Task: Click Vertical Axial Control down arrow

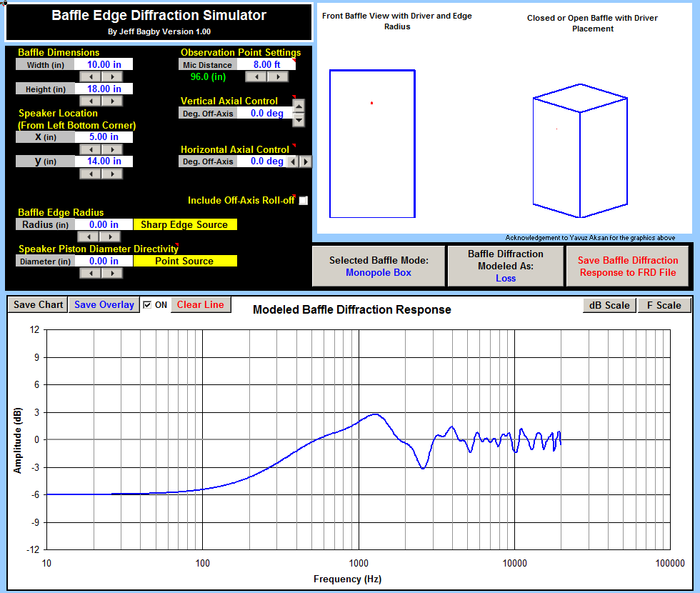Action: [x=299, y=120]
